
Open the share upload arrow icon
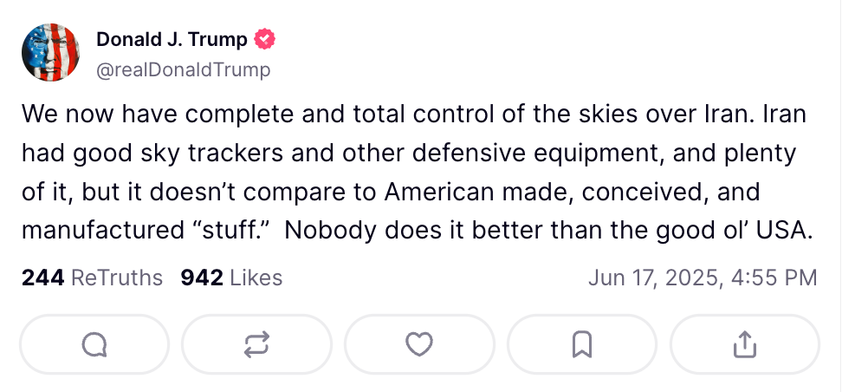744,345
